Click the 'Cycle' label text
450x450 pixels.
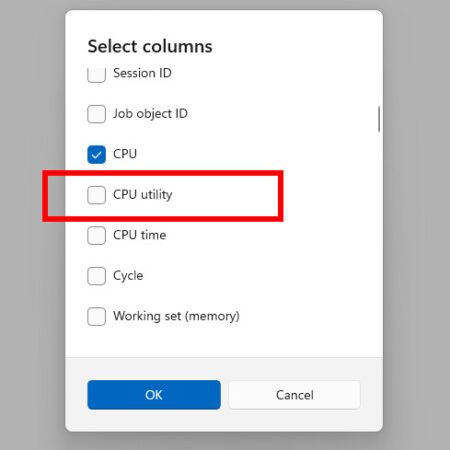tap(128, 276)
